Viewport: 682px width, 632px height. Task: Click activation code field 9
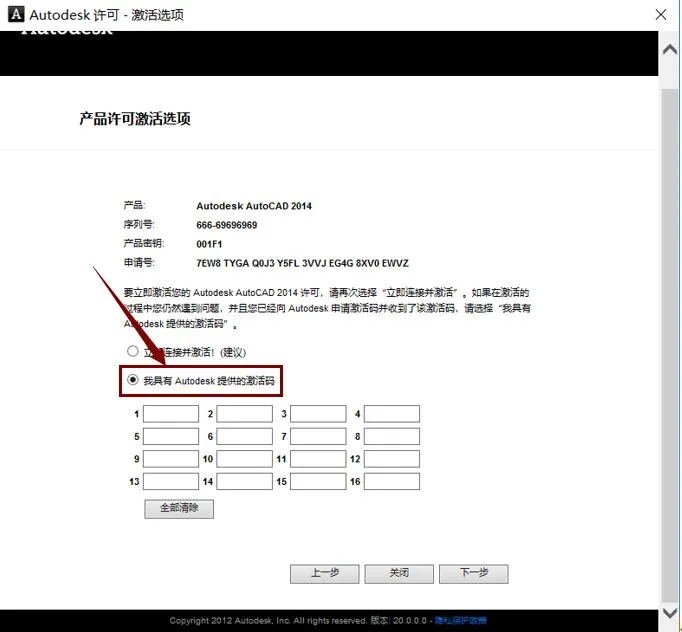[x=171, y=459]
